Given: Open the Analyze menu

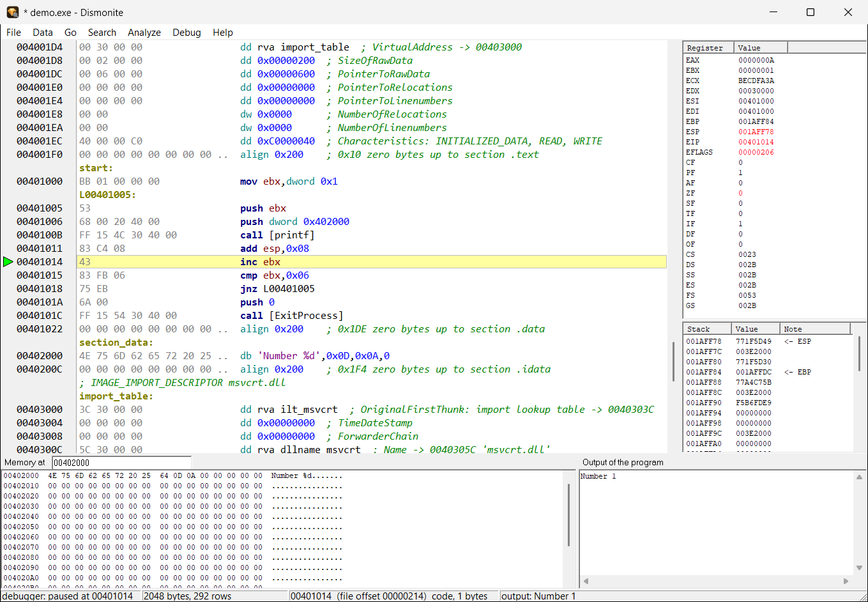Looking at the screenshot, I should click(x=144, y=33).
